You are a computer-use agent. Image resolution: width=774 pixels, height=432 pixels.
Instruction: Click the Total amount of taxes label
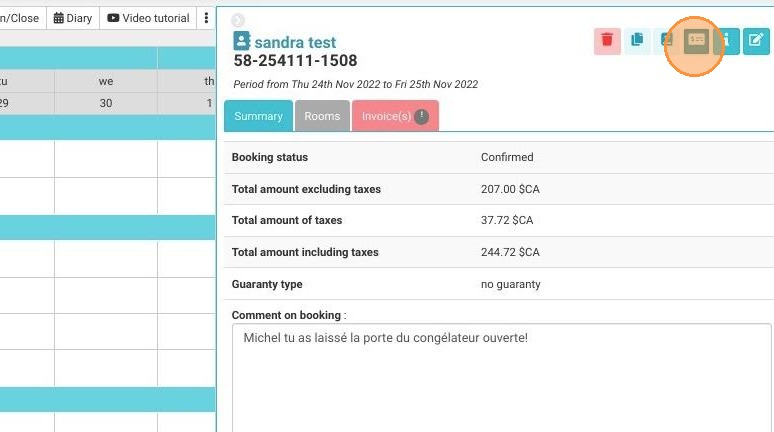[287, 220]
